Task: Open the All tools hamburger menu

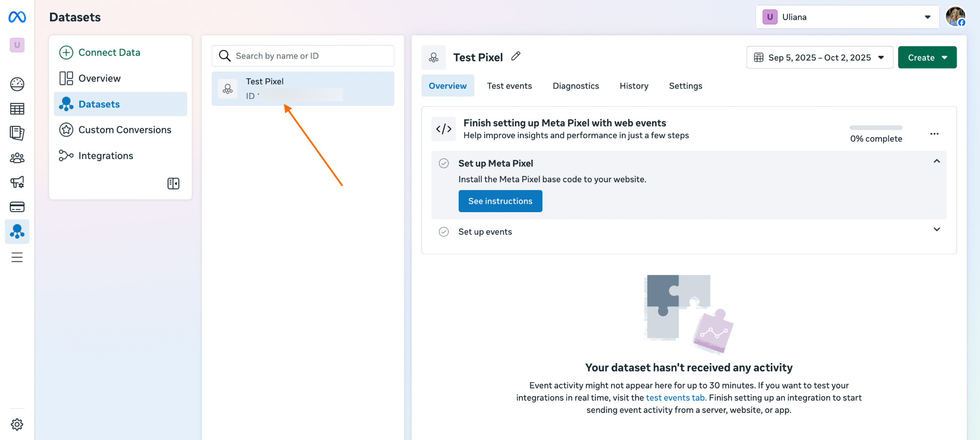Action: (17, 257)
